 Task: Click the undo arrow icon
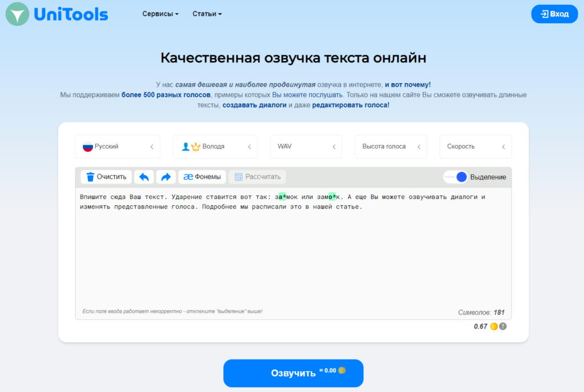(x=144, y=177)
